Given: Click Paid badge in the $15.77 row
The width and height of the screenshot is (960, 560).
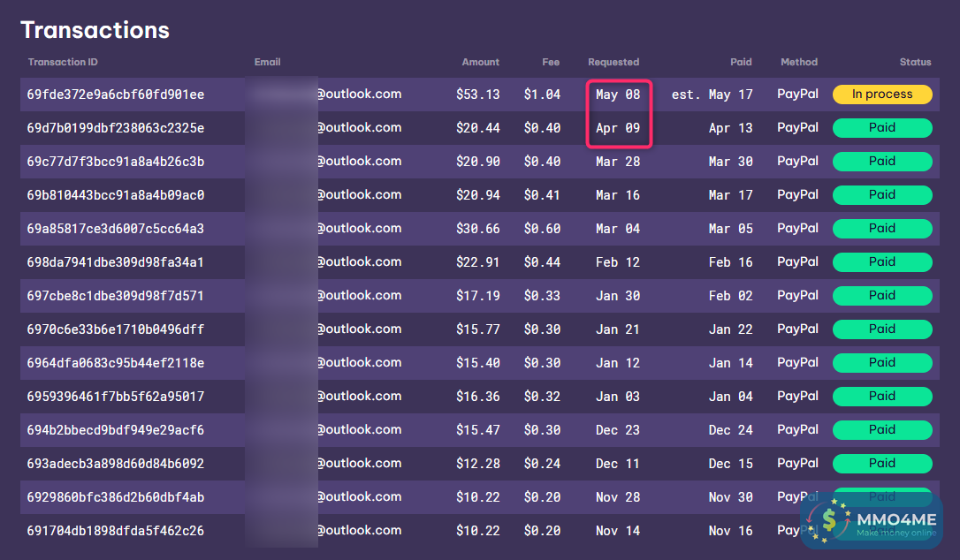Looking at the screenshot, I should 882,329.
